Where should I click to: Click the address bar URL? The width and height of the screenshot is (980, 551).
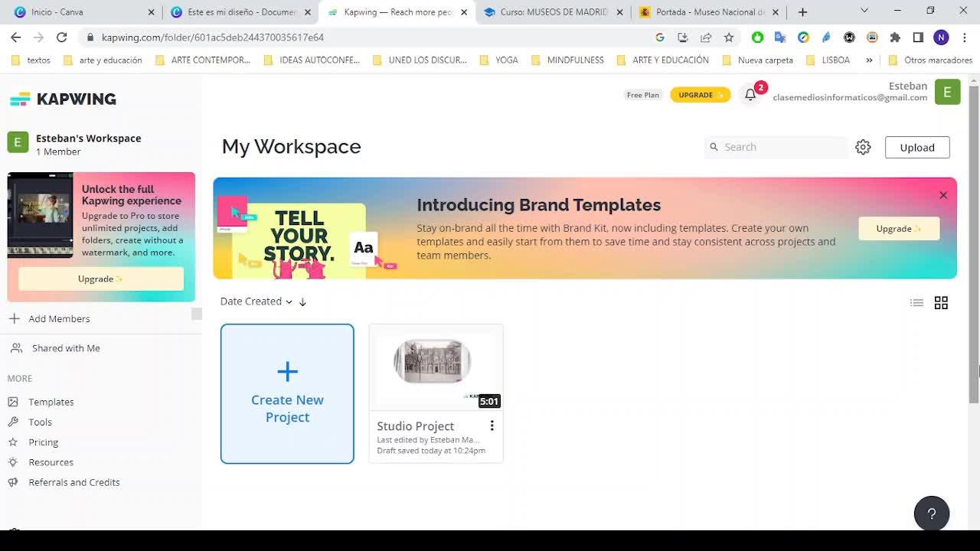[213, 37]
